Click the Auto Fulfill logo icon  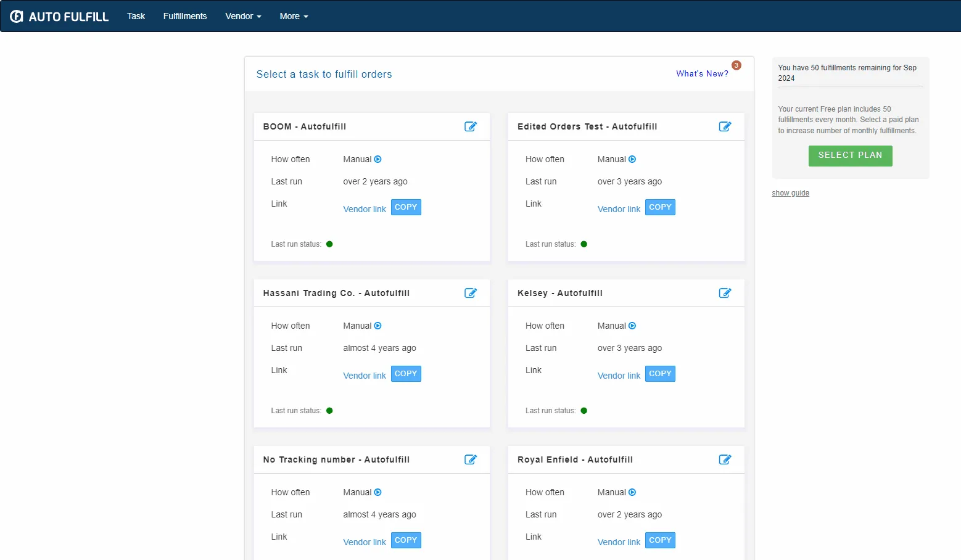tap(17, 17)
